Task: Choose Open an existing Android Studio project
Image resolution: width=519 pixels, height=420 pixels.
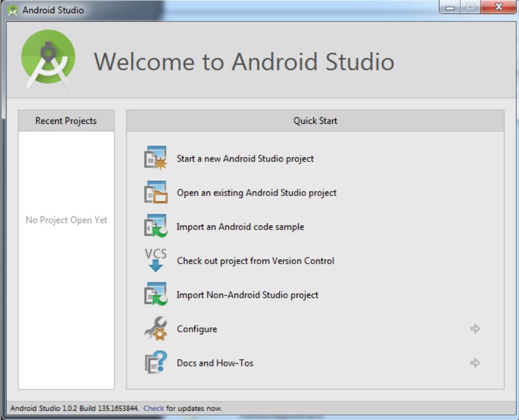Action: (256, 193)
